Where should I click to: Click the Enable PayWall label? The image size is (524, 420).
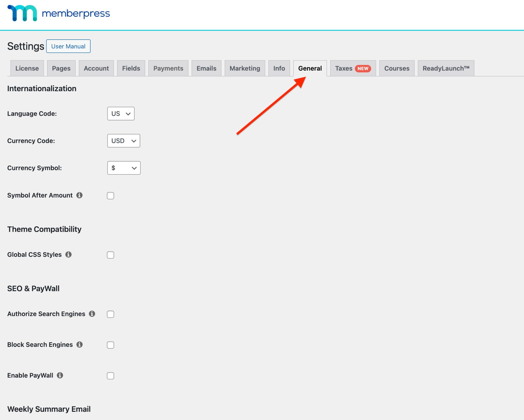(30, 375)
